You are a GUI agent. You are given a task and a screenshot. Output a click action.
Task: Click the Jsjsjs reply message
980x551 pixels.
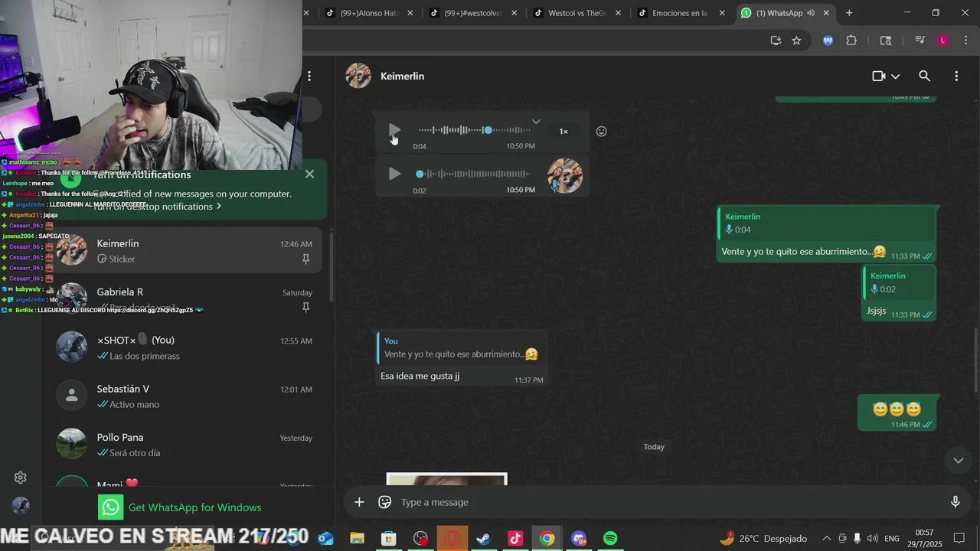[900, 293]
